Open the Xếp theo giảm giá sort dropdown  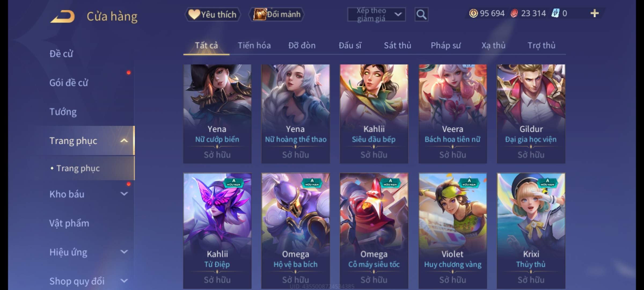[x=376, y=15]
